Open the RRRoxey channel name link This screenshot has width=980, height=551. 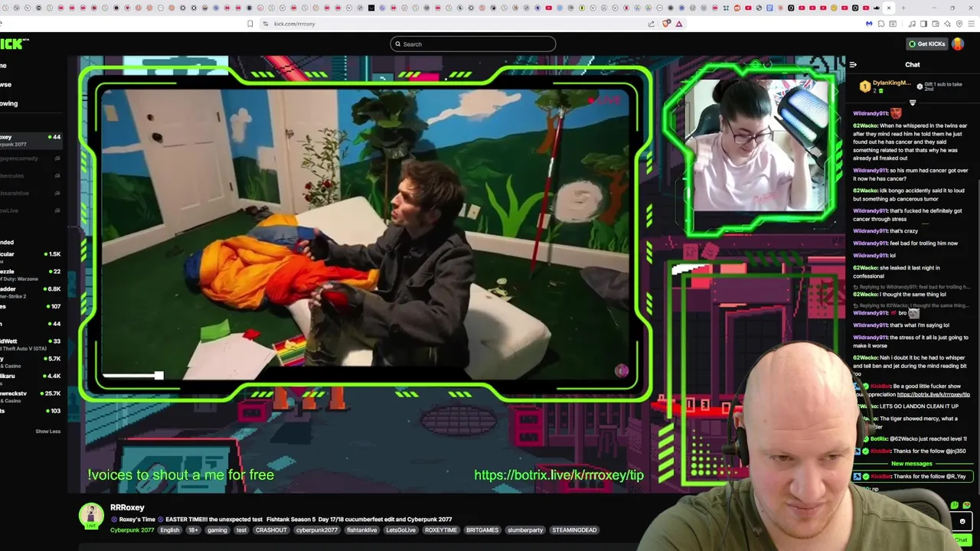click(x=127, y=507)
